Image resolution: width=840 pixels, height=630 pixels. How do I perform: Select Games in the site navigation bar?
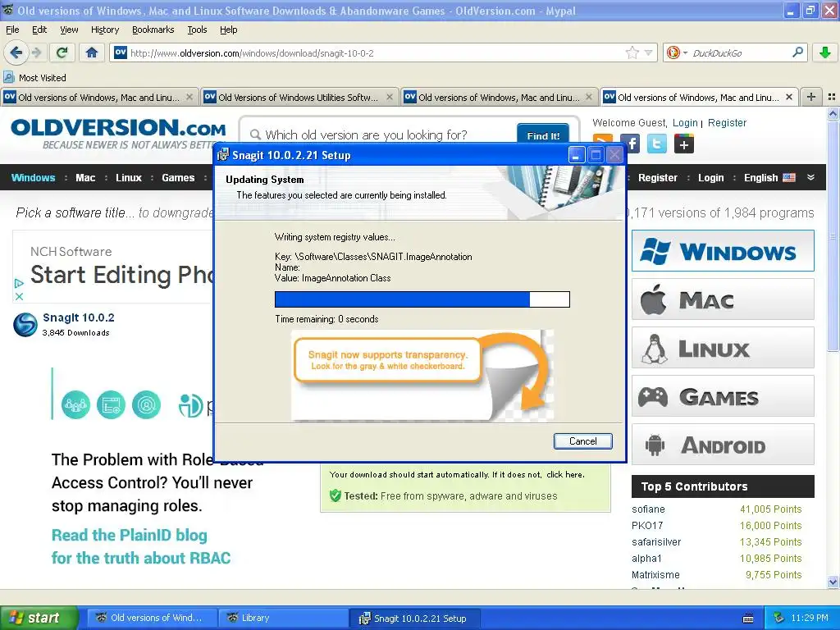tap(178, 178)
